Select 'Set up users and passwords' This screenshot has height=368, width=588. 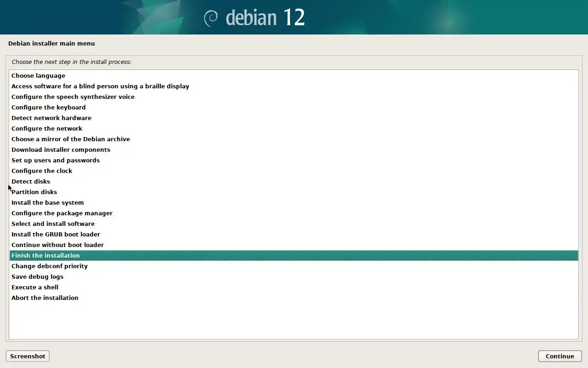[x=294, y=160]
